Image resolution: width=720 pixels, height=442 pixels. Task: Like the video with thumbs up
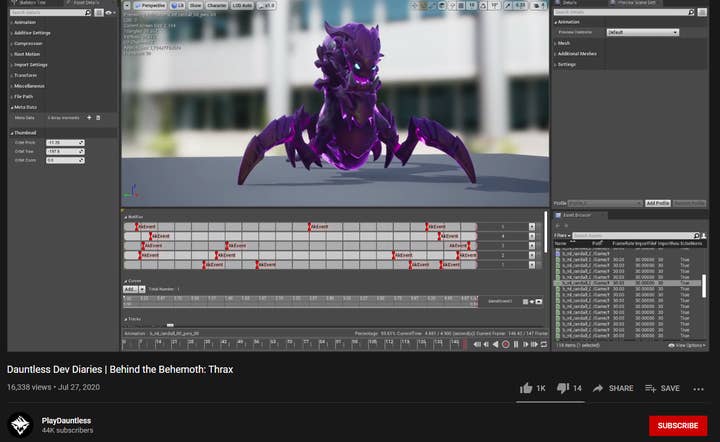(526, 388)
